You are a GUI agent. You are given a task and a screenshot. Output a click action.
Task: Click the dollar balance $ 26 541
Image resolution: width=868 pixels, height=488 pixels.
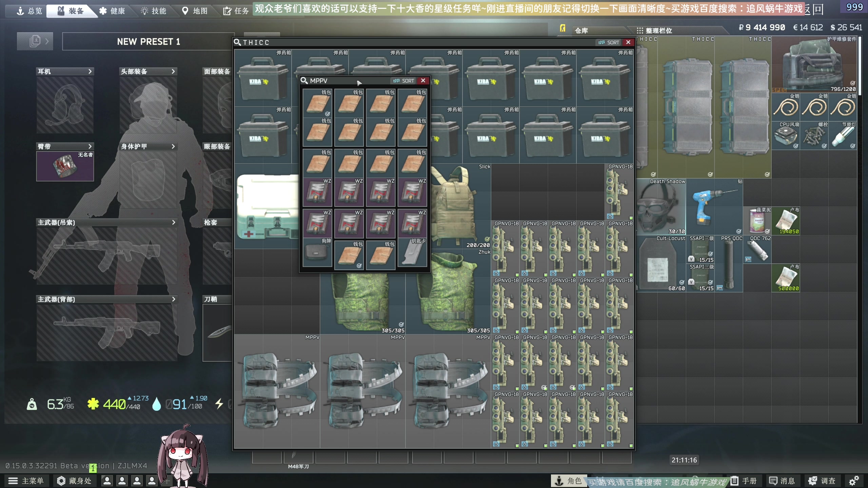click(x=846, y=27)
